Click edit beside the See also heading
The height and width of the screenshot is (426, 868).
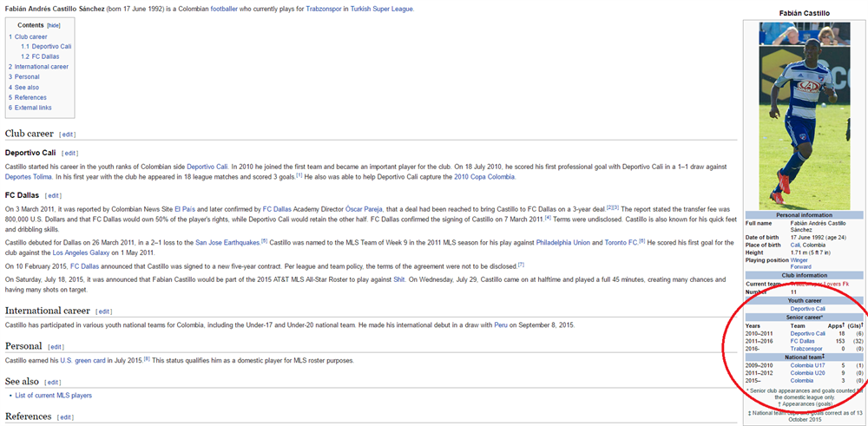(x=53, y=382)
